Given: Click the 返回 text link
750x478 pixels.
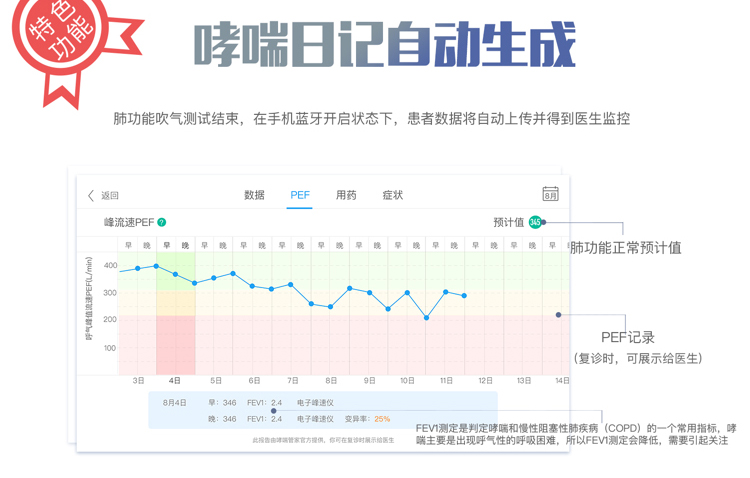Looking at the screenshot, I should tap(110, 196).
